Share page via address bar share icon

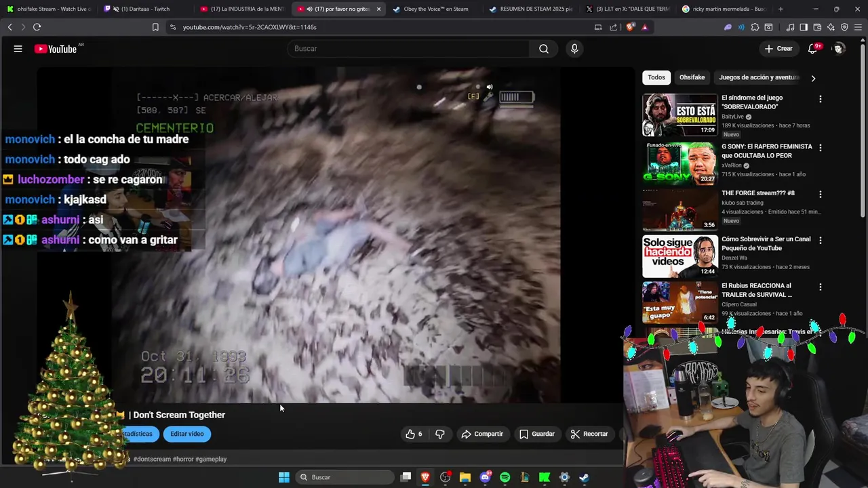pyautogui.click(x=614, y=27)
